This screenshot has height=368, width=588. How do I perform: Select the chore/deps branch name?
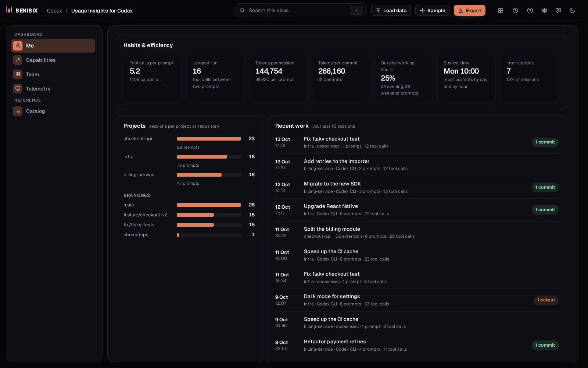(x=136, y=235)
